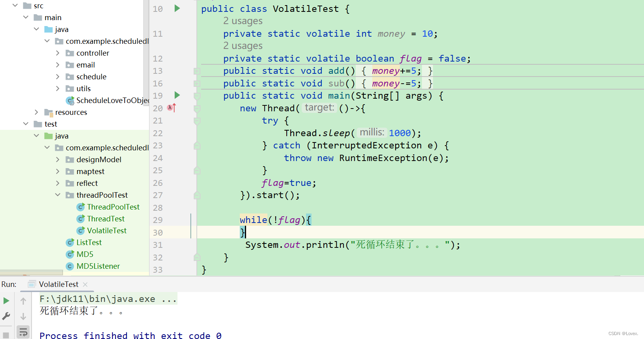Screen dimensions: 644x339
Task: Expand the maptest package
Action: pos(58,171)
